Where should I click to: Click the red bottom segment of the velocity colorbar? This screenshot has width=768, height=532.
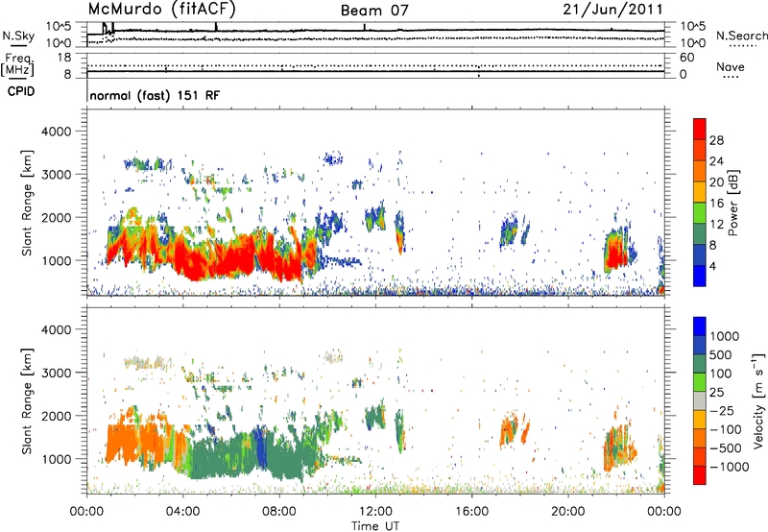point(700,475)
